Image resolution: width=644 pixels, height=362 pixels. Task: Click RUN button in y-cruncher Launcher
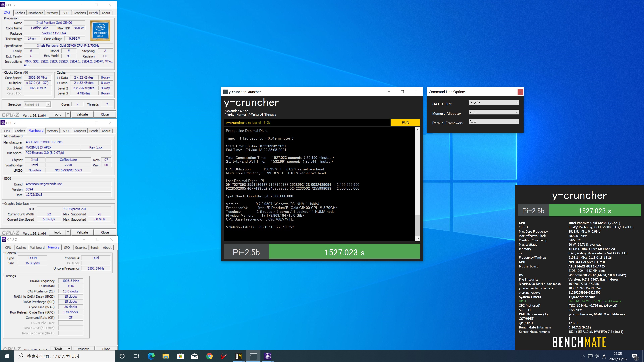405,122
